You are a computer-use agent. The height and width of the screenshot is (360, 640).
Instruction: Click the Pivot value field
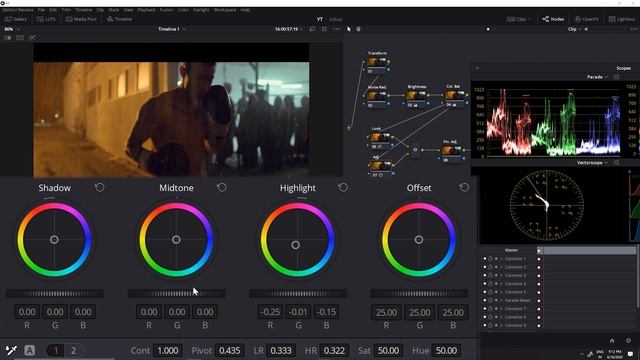coord(229,350)
